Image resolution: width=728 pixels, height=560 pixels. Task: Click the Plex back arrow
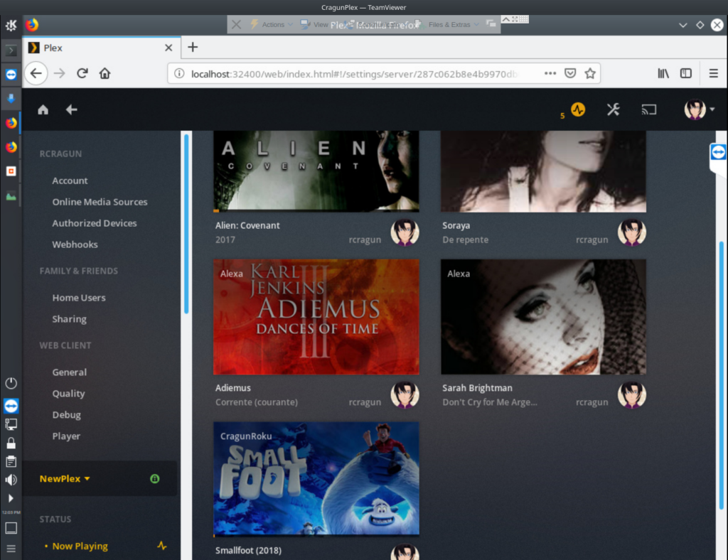pos(72,110)
